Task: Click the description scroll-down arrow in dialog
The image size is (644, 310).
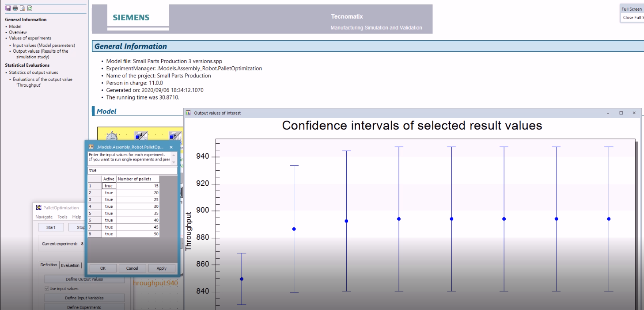Action: click(174, 162)
